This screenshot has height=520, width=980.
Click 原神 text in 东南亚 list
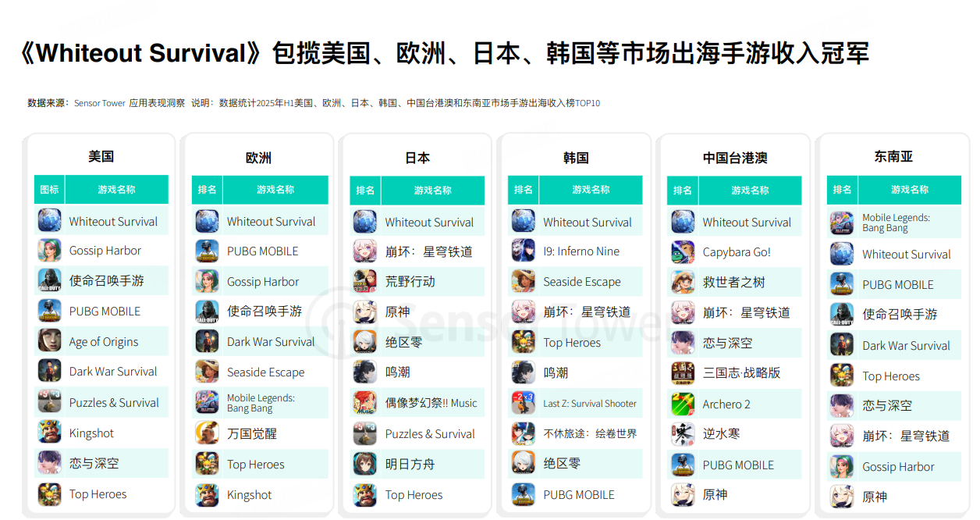pyautogui.click(x=875, y=497)
